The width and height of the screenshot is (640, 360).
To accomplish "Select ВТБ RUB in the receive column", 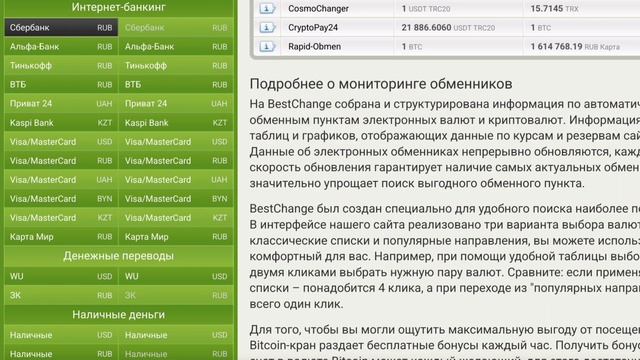I will pos(176,84).
